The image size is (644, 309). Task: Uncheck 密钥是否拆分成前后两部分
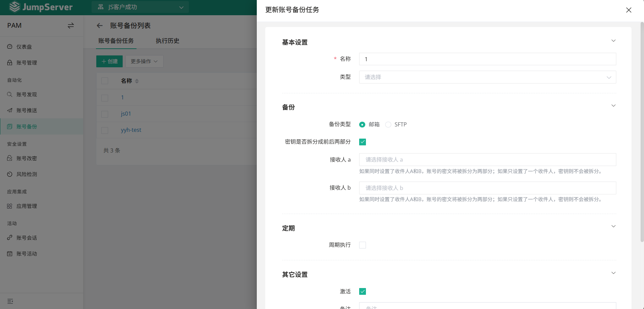tap(362, 142)
